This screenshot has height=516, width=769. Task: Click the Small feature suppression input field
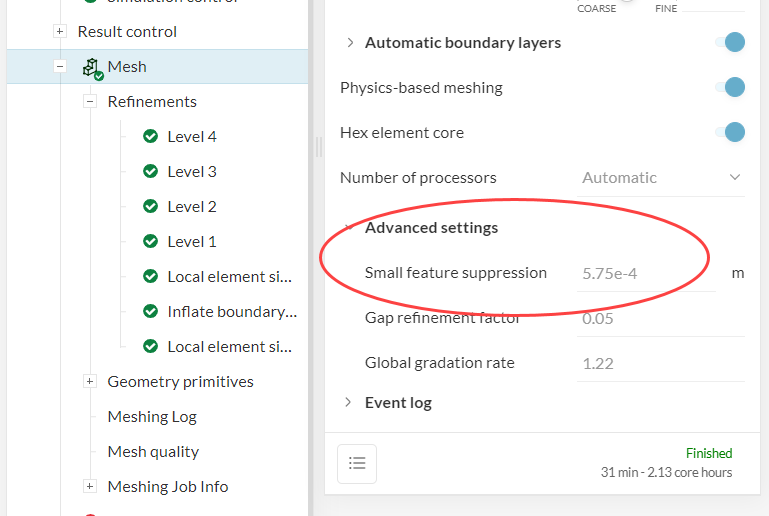645,273
